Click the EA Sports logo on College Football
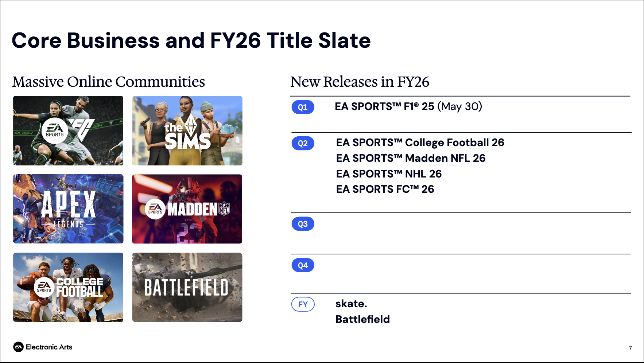 click(44, 287)
